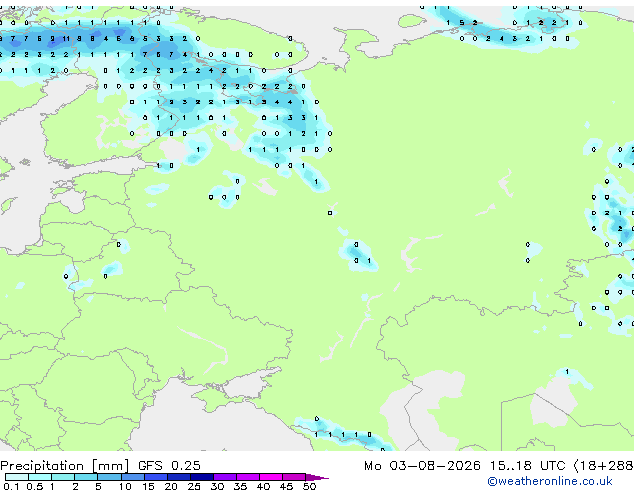Click the 2–5 mm legend color box
Viewport: 634px width, 490px height.
coord(86,477)
